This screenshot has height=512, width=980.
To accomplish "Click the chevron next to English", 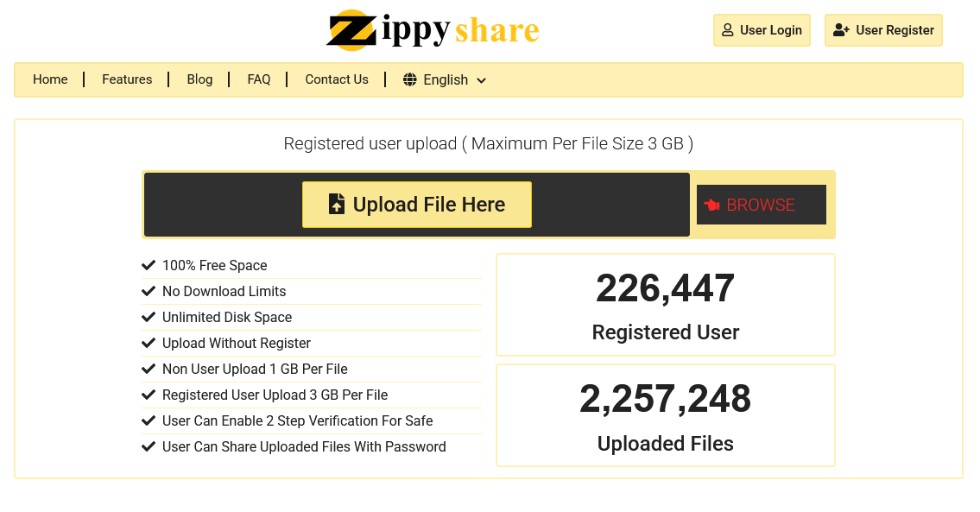I will [481, 81].
